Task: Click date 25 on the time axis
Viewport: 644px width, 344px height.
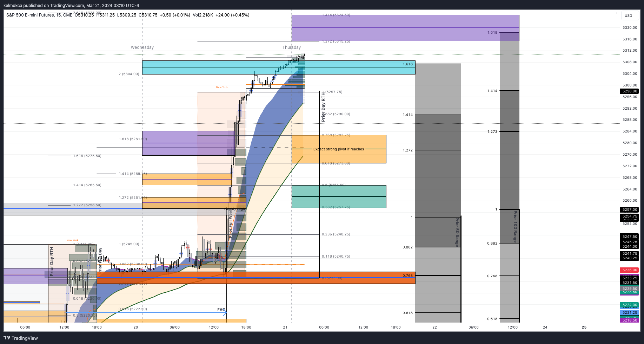Action: (584, 327)
